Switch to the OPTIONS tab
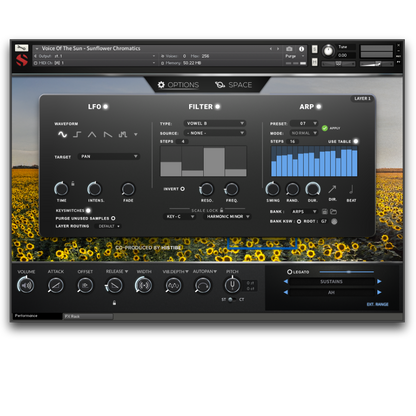This screenshot has height=416, width=416. (x=178, y=85)
